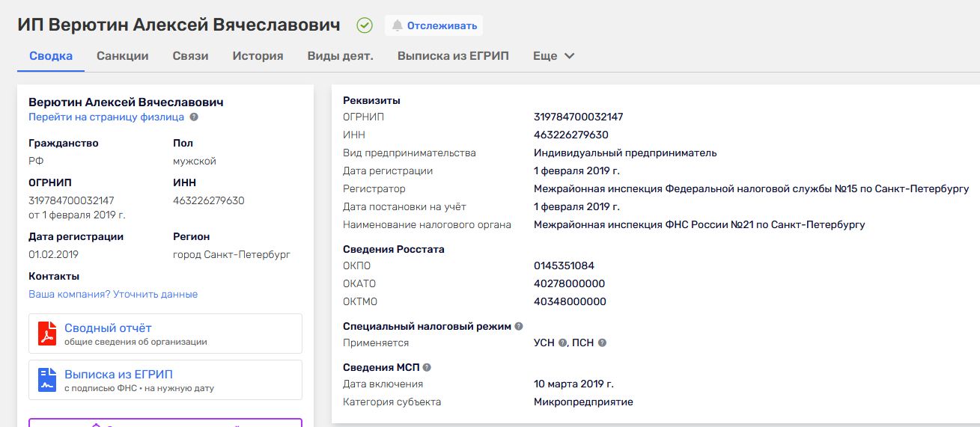Show the УСН help tooltip icon
This screenshot has height=427, width=980.
[563, 343]
